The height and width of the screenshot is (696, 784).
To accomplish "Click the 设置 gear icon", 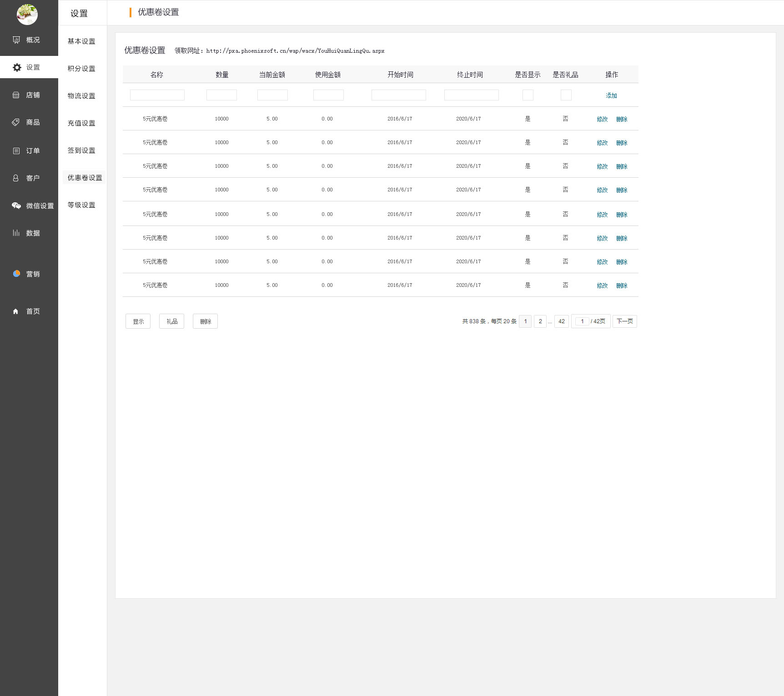I will pyautogui.click(x=17, y=67).
